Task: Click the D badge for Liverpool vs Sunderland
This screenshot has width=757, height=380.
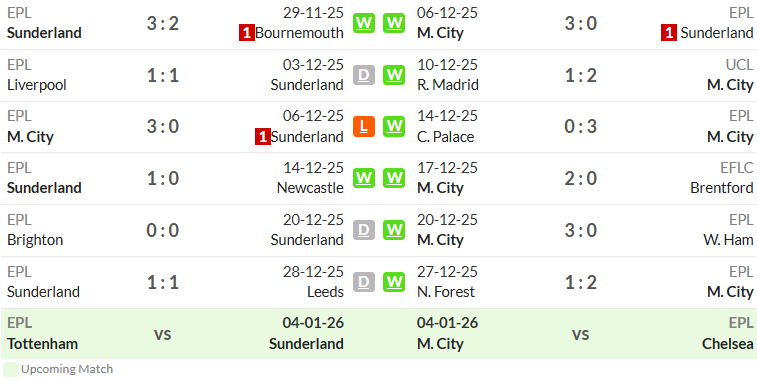Action: (364, 75)
